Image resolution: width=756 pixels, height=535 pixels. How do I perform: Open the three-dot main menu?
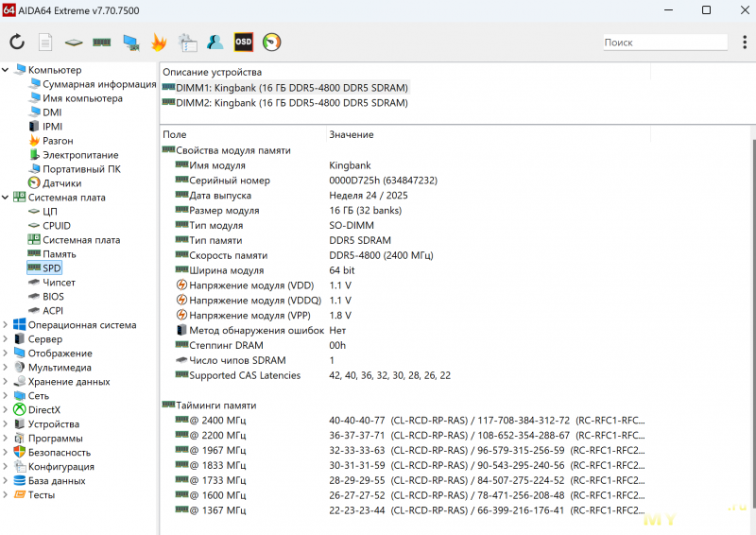click(x=745, y=43)
